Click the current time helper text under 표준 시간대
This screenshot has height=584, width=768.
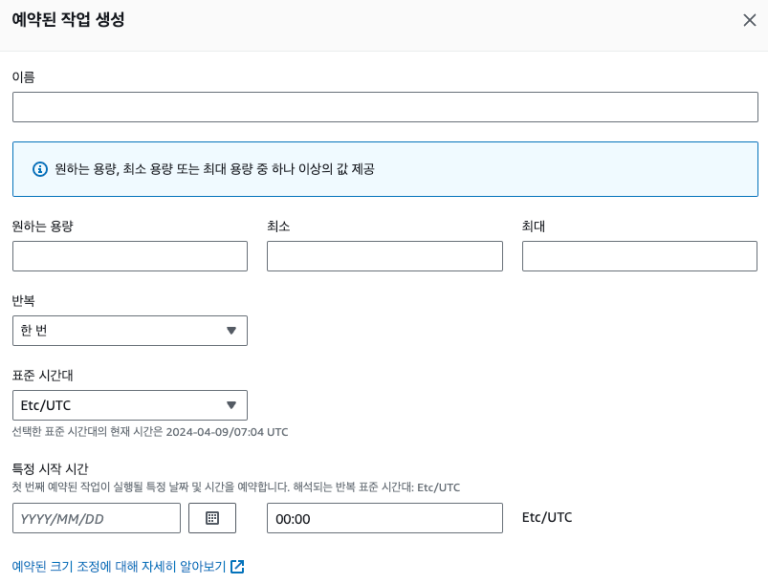point(150,432)
